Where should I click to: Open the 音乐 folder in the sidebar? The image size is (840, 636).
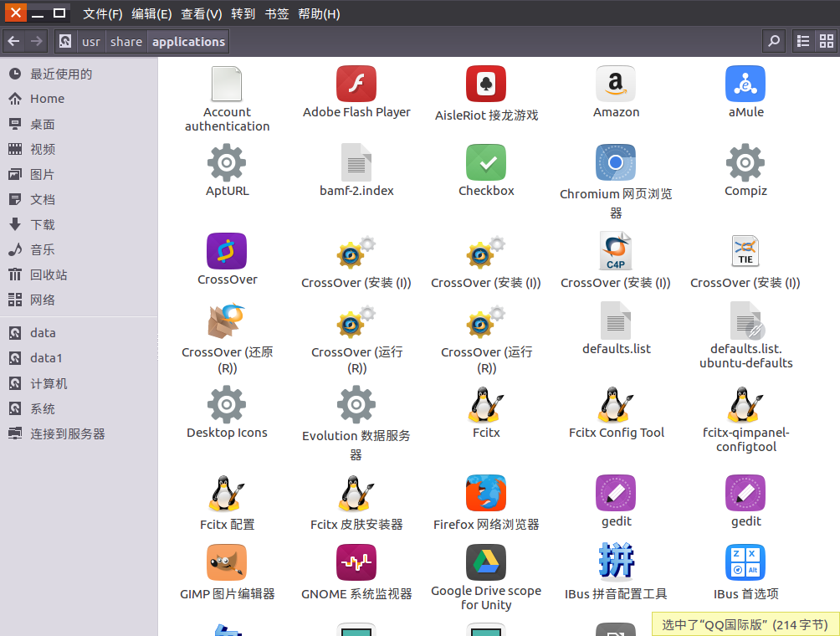click(x=79, y=249)
